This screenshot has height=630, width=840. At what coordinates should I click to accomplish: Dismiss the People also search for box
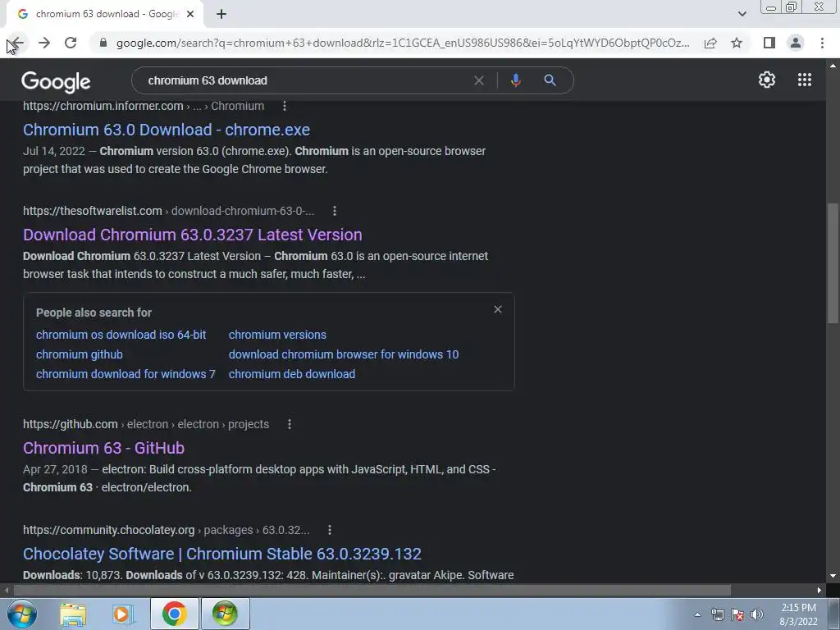click(498, 309)
